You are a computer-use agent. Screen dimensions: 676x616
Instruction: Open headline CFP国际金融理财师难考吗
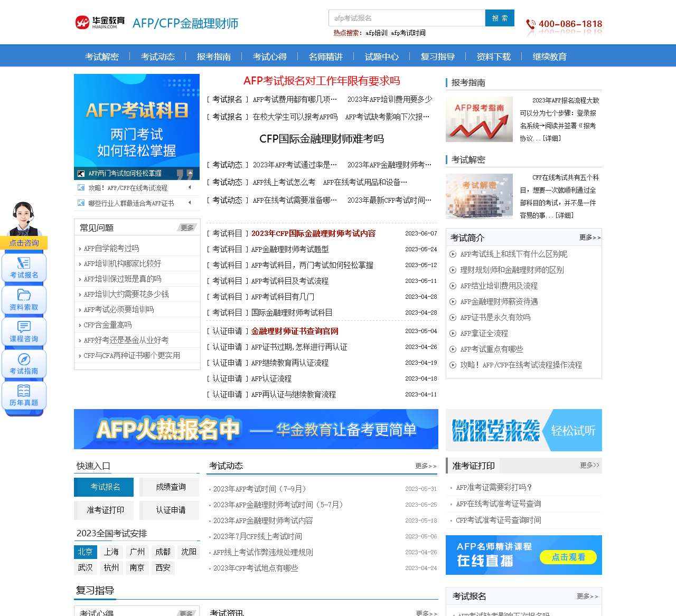point(322,139)
